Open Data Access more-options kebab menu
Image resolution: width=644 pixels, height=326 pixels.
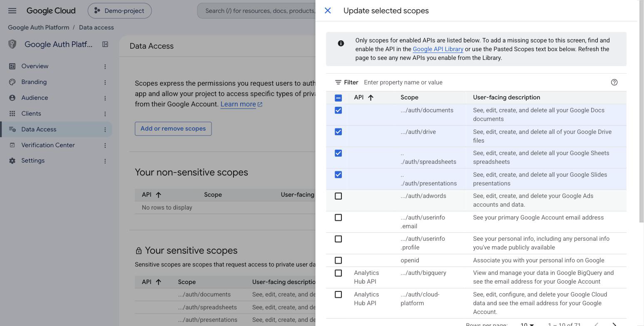click(x=105, y=130)
